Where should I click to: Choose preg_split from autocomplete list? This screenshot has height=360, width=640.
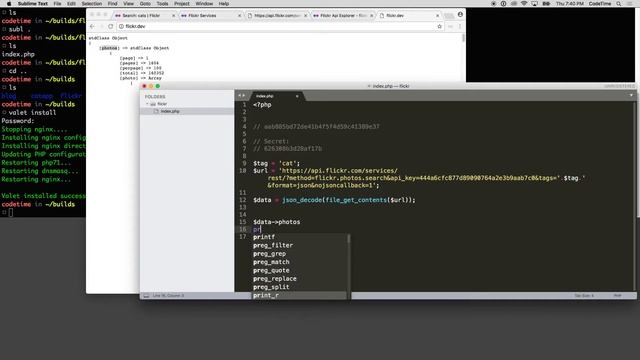click(299, 287)
